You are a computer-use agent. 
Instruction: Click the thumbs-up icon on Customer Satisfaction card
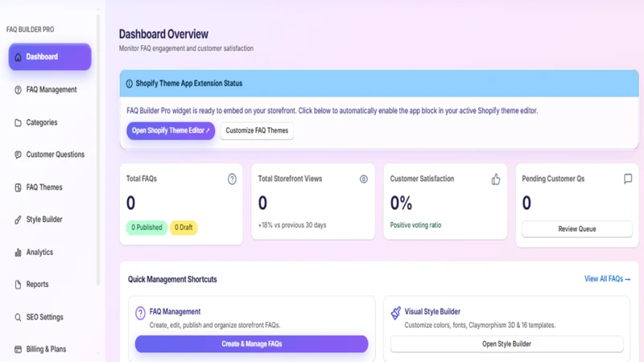tap(496, 179)
